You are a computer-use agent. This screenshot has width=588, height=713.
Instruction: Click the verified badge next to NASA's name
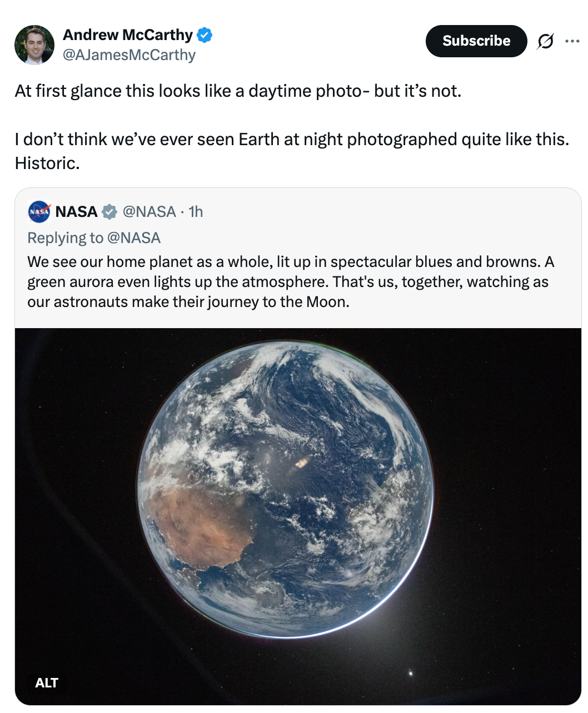coord(109,212)
